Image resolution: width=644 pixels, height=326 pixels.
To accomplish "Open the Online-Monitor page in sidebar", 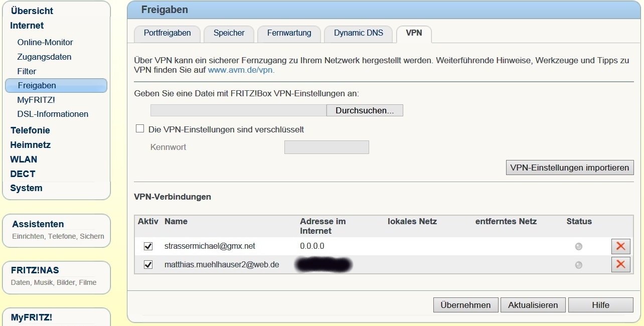I will point(45,43).
